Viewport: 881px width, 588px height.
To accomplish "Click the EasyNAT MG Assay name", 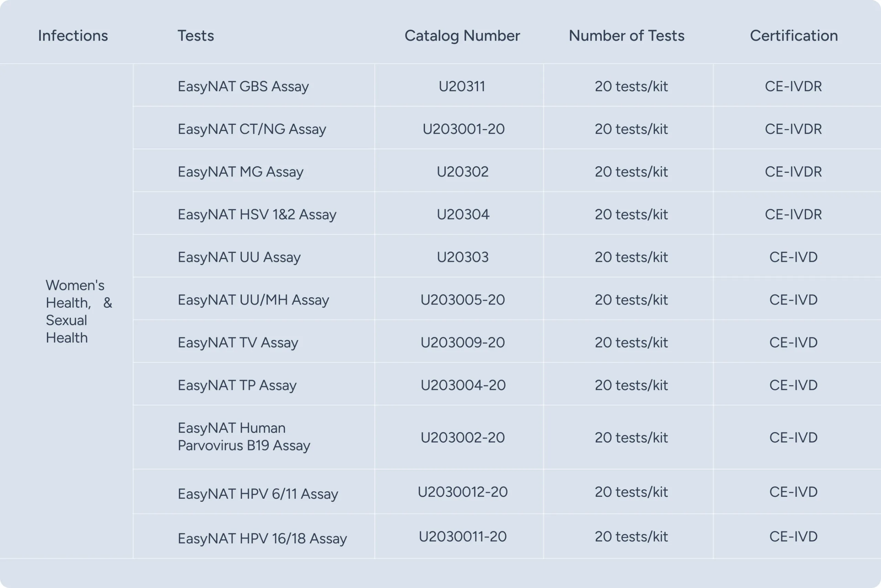I will point(241,172).
